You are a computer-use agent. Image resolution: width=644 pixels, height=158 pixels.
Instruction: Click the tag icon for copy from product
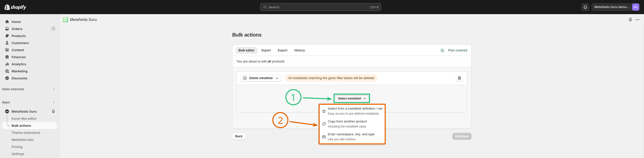(x=324, y=124)
